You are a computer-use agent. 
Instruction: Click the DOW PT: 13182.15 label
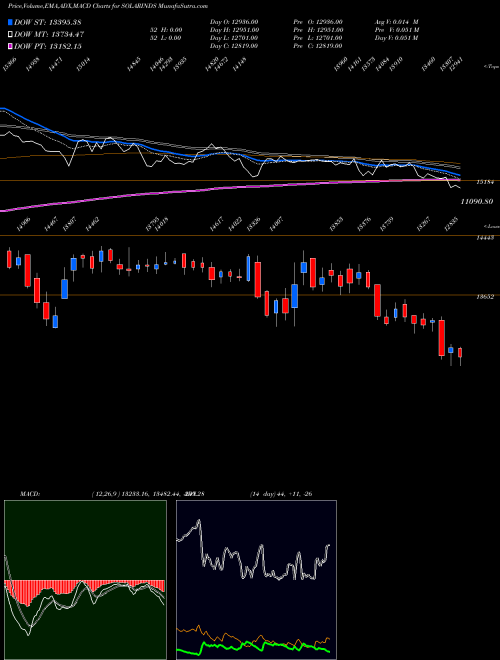click(48, 47)
